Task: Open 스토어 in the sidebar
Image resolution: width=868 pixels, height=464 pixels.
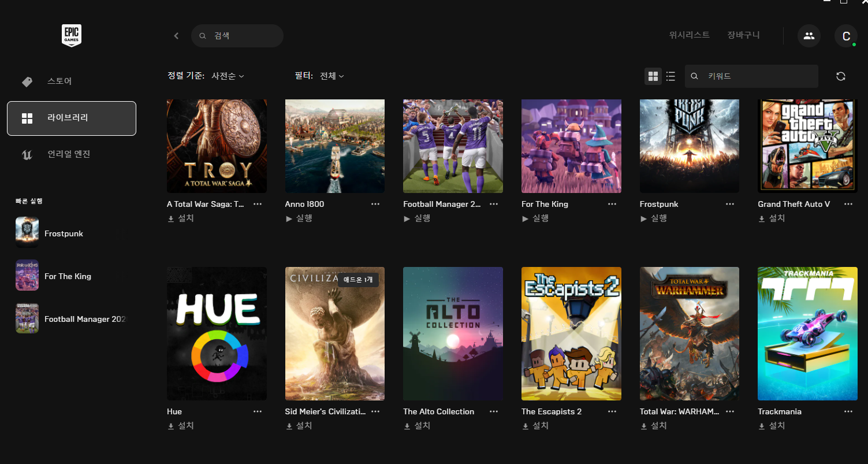Action: (72, 81)
